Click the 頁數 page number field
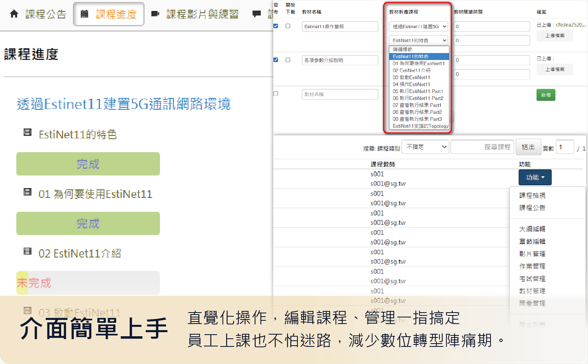 (565, 147)
